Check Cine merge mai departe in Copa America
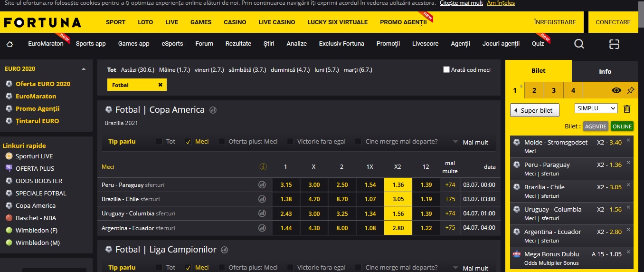The image size is (644, 272). click(x=358, y=141)
